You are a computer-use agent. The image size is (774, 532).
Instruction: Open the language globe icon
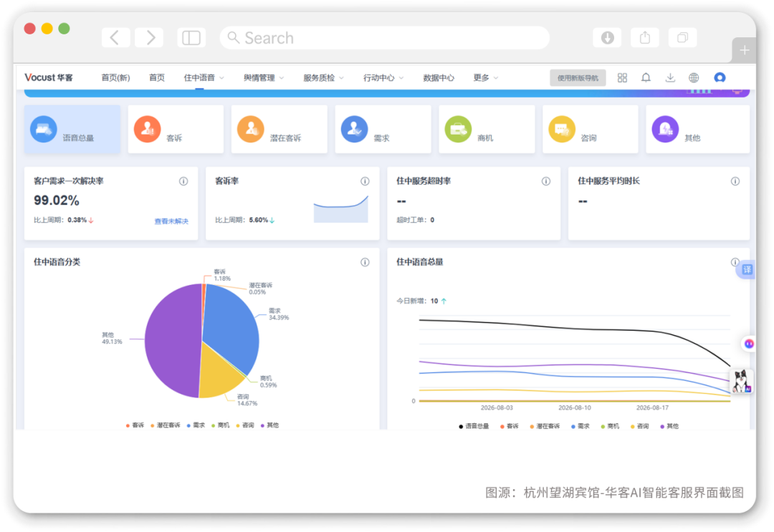[694, 77]
